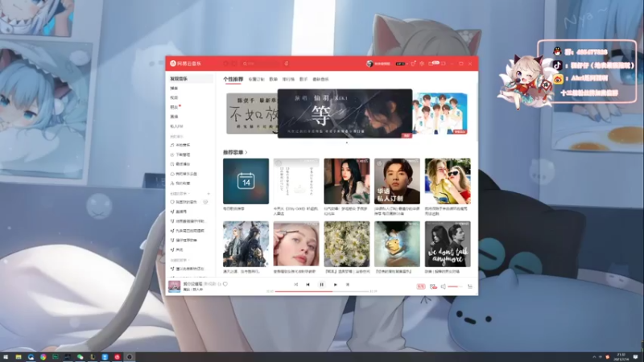Open the center banner titled 等
The width and height of the screenshot is (644, 362).
tap(345, 113)
